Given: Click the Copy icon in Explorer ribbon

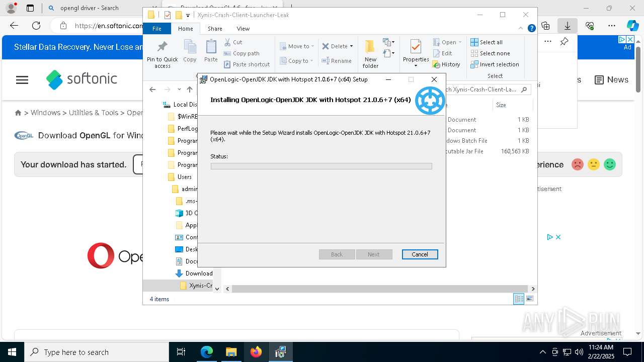Looking at the screenshot, I should pos(190,51).
